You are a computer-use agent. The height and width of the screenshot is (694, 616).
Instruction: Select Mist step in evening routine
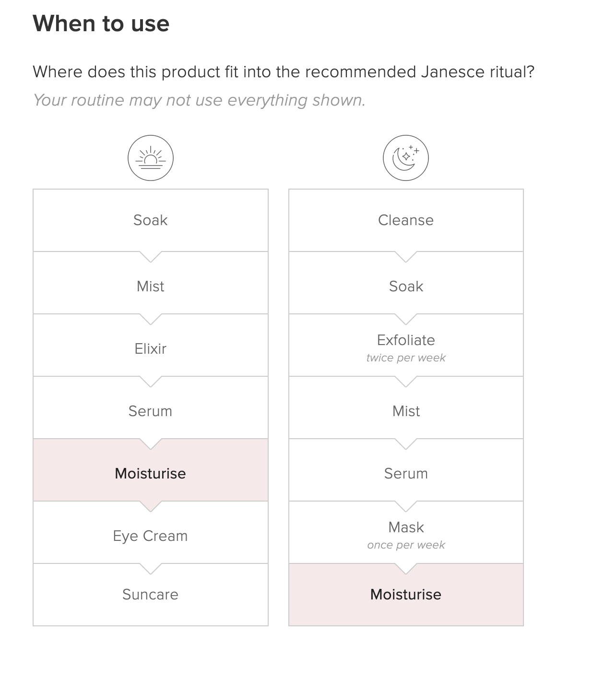406,411
